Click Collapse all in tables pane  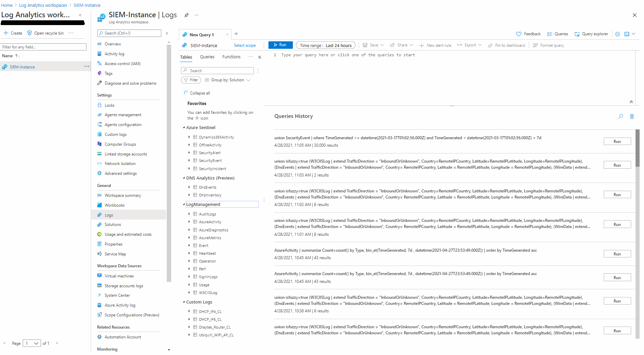pyautogui.click(x=197, y=93)
